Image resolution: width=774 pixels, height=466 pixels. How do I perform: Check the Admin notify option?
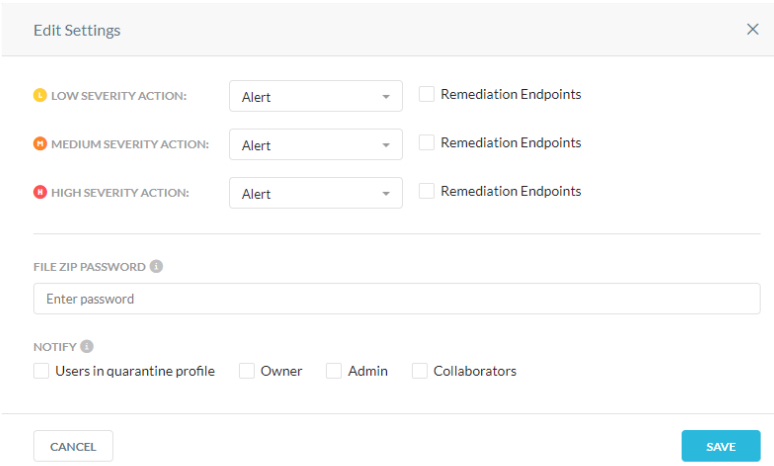(334, 371)
